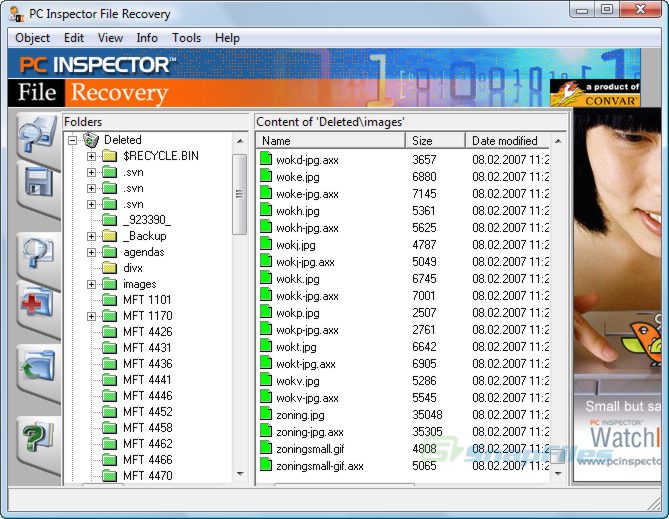
Task: Click the folder icon of _923390_
Action: pos(110,220)
